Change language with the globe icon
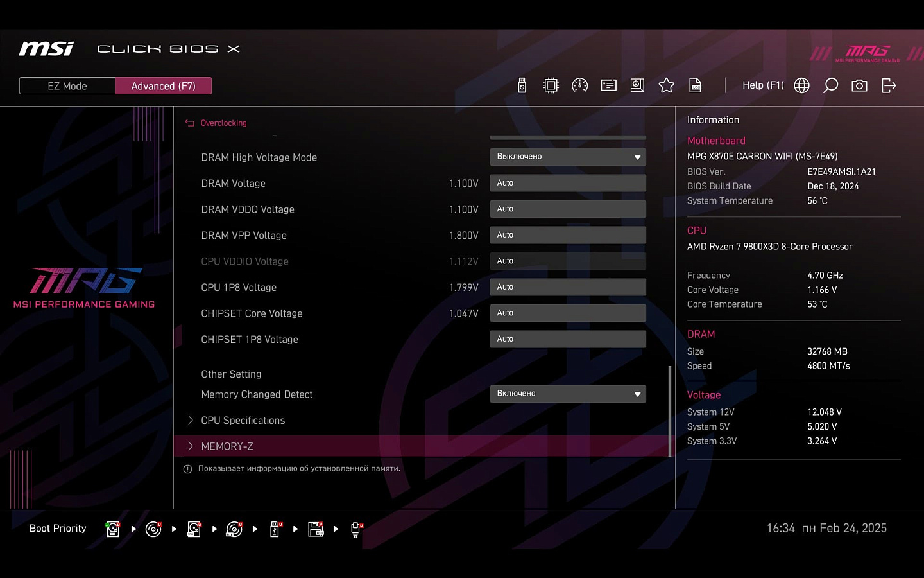This screenshot has height=578, width=924. coord(801,85)
